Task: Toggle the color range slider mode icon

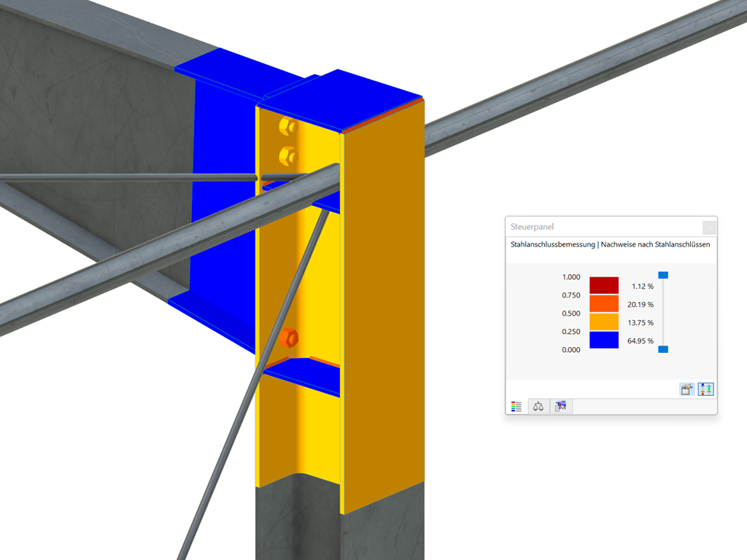Action: click(705, 389)
